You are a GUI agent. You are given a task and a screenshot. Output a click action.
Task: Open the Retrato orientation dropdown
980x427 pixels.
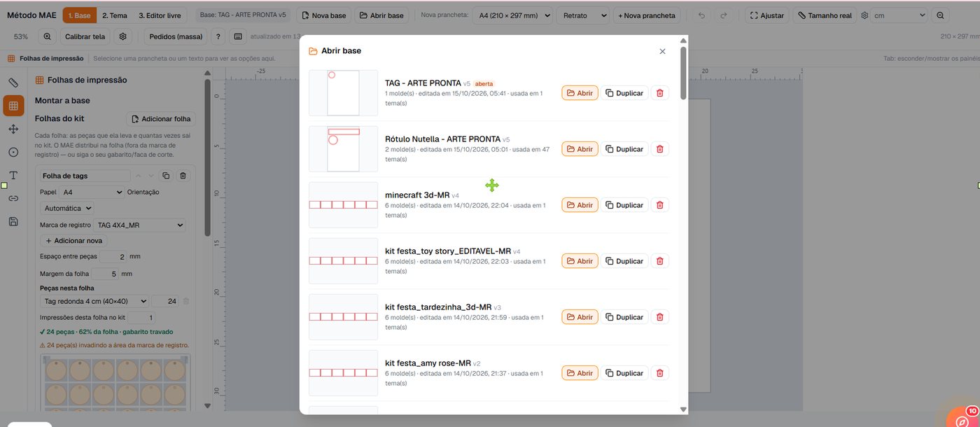(583, 15)
